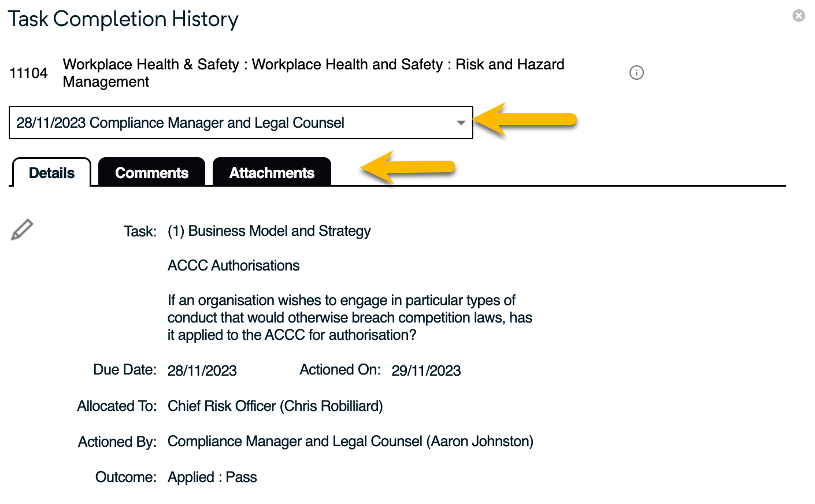This screenshot has height=504, width=815.
Task: Click the Due Date value 28/11/2023
Action: [x=202, y=370]
